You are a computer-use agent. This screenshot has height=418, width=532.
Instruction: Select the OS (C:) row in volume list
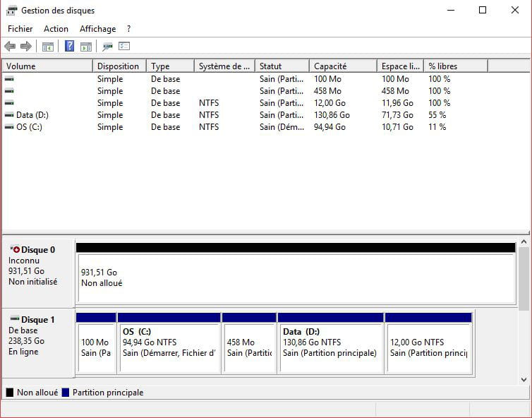(x=29, y=127)
